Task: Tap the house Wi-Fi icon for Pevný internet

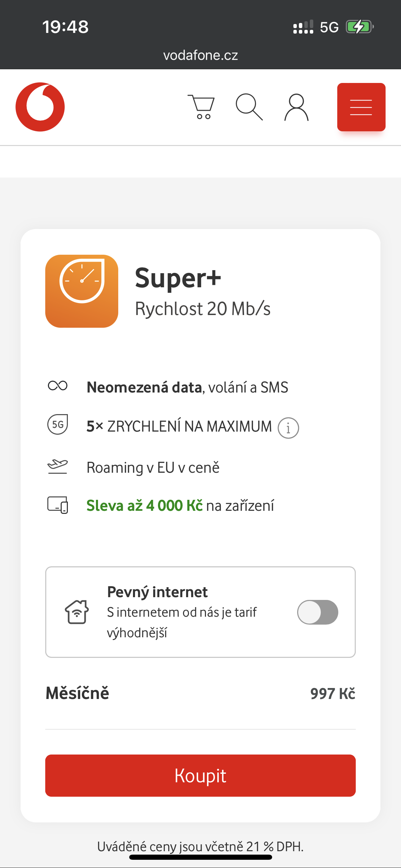Action: pyautogui.click(x=77, y=612)
